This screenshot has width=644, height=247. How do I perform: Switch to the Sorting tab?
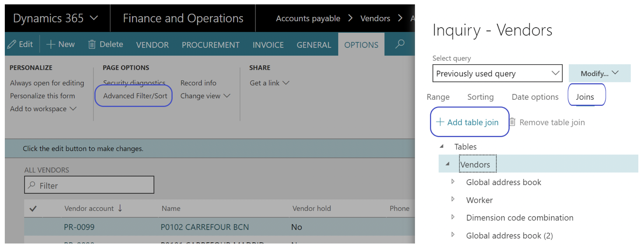(480, 97)
